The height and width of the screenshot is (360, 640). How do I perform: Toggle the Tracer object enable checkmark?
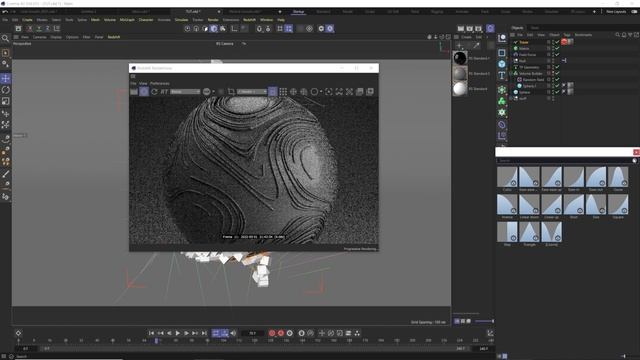pos(557,42)
